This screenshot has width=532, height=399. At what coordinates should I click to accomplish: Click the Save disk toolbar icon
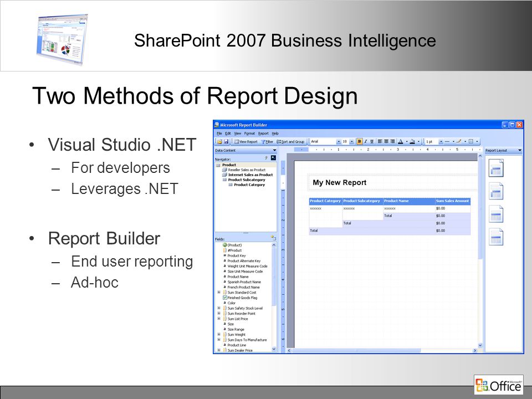226,141
